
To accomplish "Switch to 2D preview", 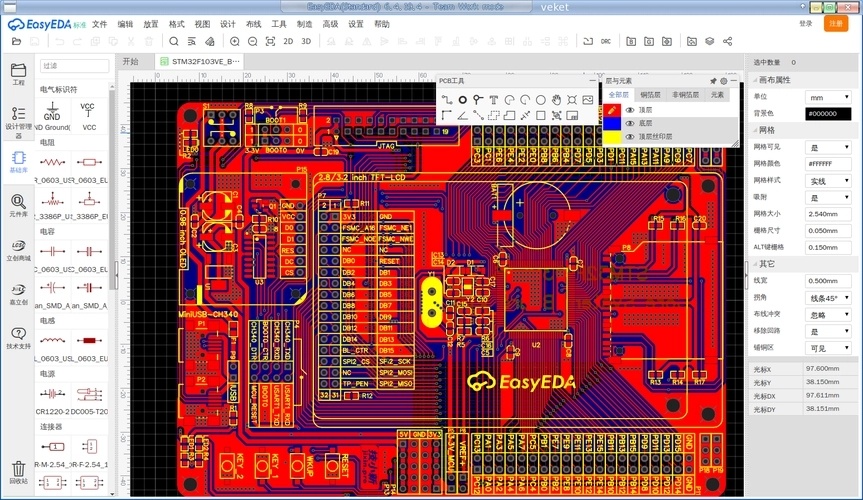I will coord(288,41).
